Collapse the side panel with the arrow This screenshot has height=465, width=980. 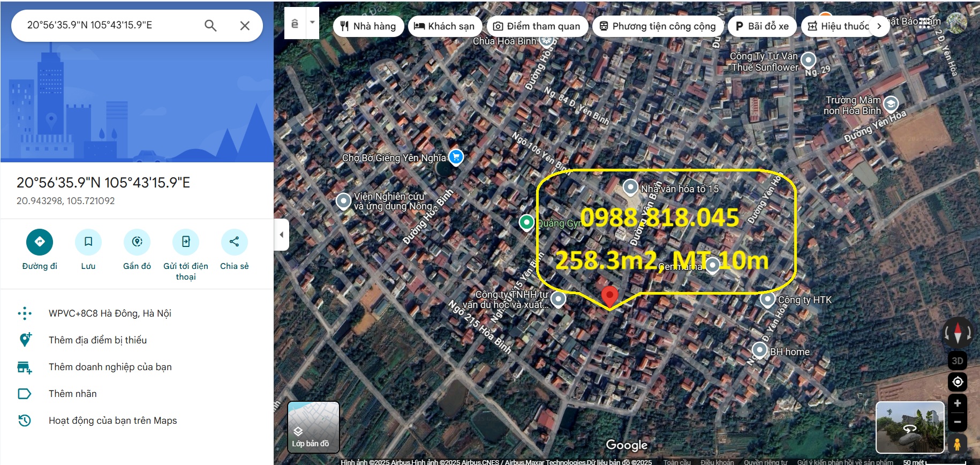[282, 235]
